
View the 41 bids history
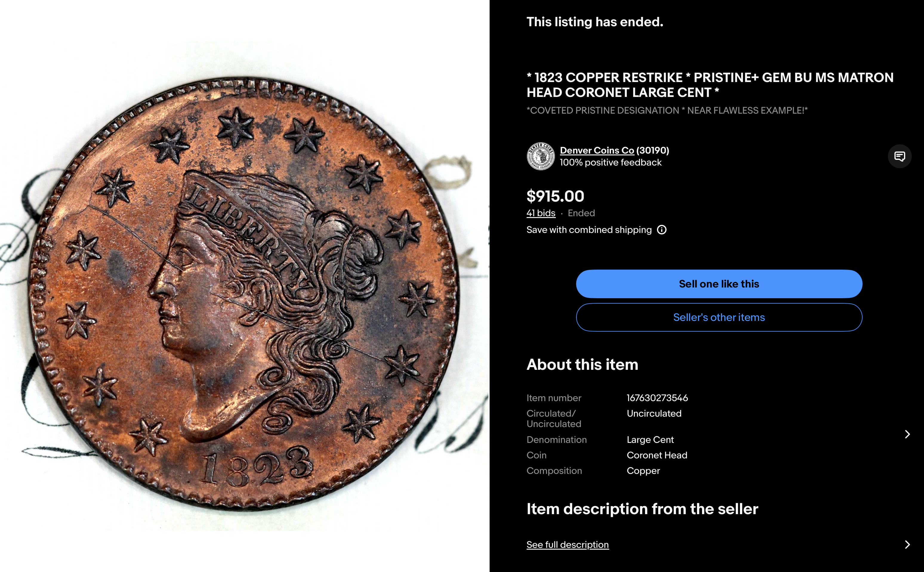pos(541,213)
